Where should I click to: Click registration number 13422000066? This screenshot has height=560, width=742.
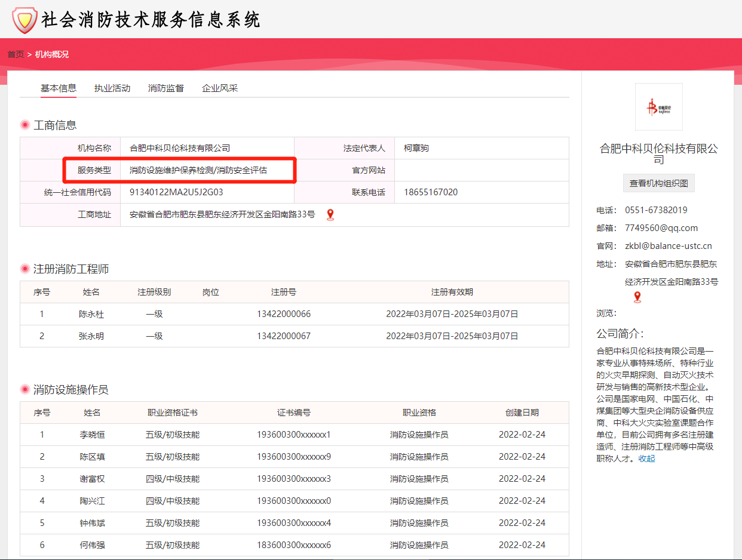[x=284, y=314]
